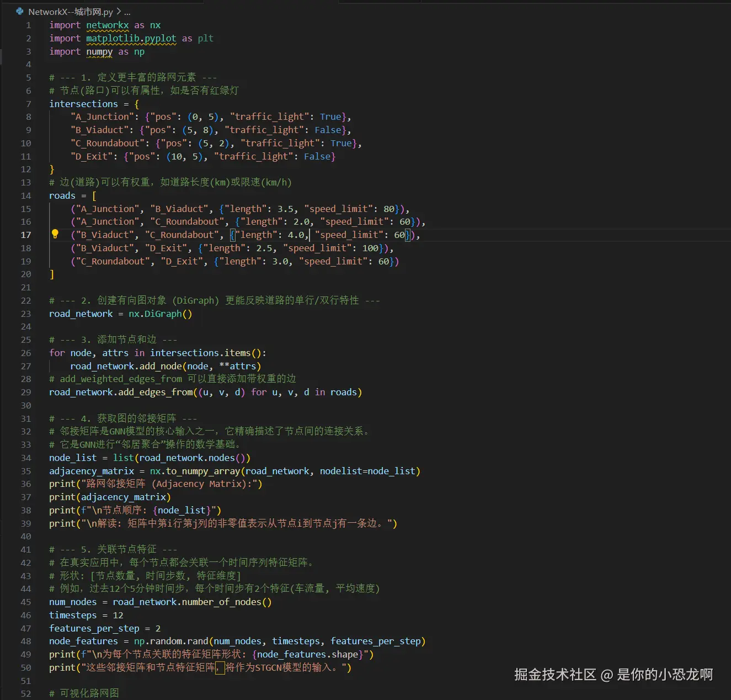The width and height of the screenshot is (731, 700).
Task: Click the comment '# 可视化路网图'
Action: tap(84, 693)
